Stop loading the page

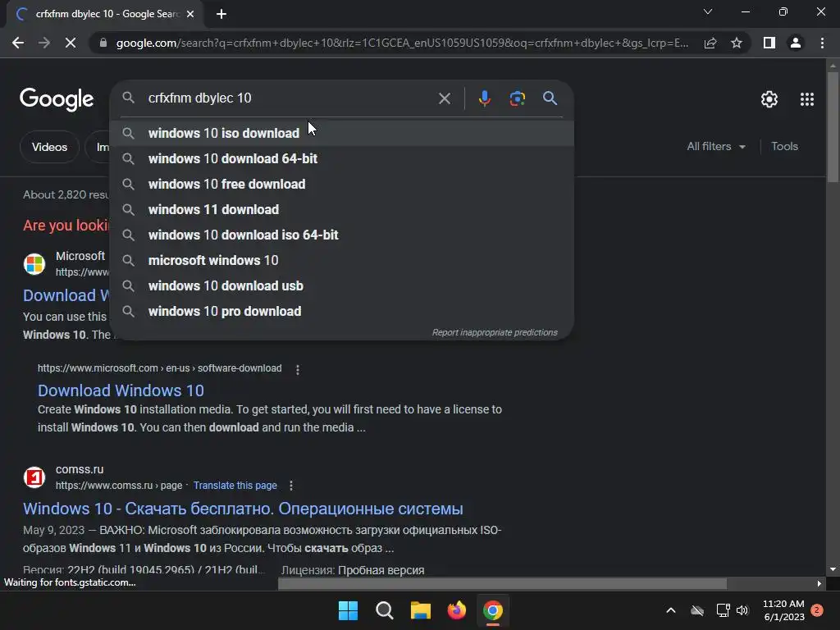point(71,43)
